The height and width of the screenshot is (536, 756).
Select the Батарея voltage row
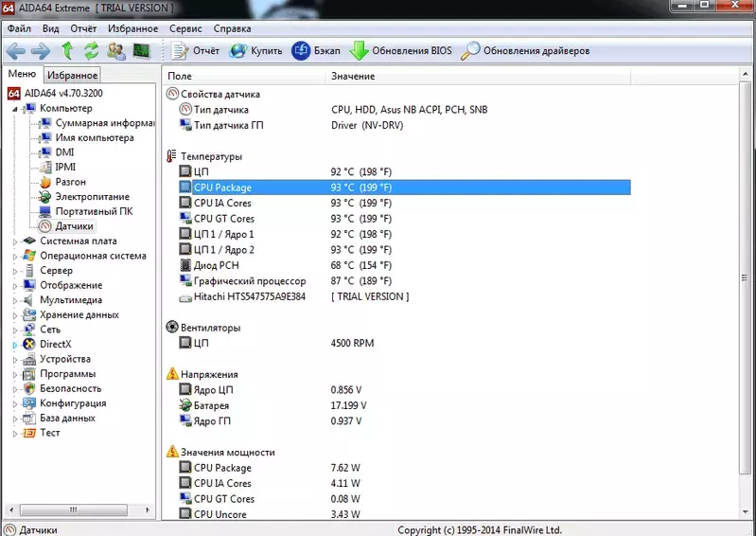[x=404, y=405]
